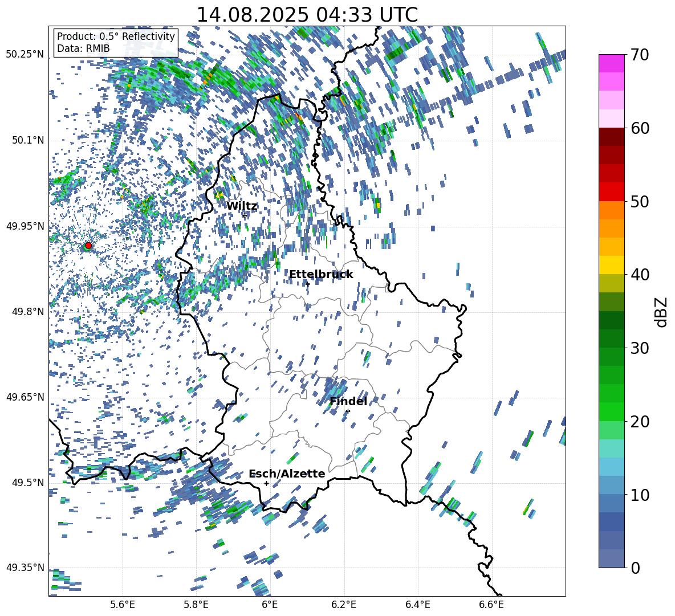Click the 5.6°E longitude label
675x616 pixels.
click(x=123, y=605)
